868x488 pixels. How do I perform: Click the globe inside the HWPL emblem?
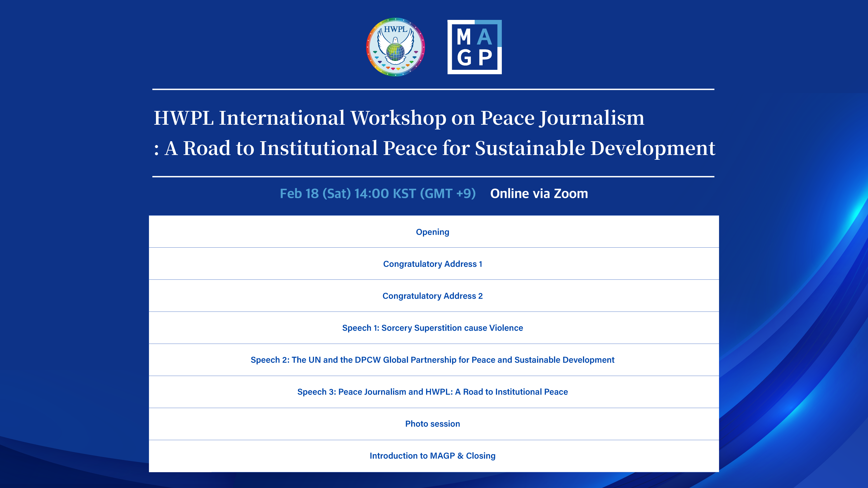click(x=395, y=52)
